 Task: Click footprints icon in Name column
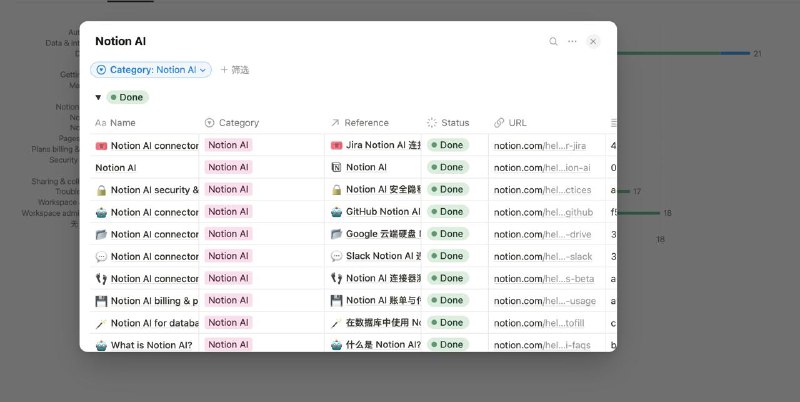pos(101,279)
